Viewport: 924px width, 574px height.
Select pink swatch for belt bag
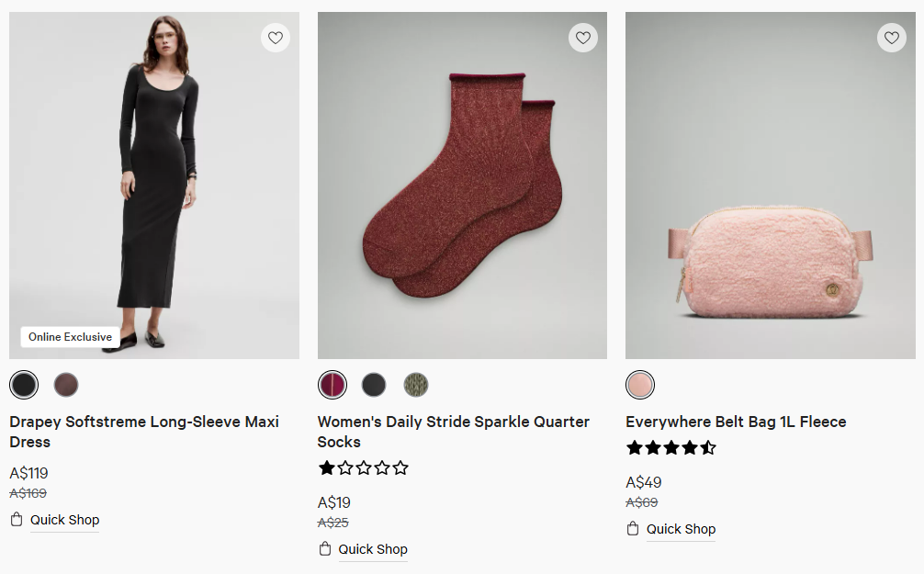click(640, 384)
